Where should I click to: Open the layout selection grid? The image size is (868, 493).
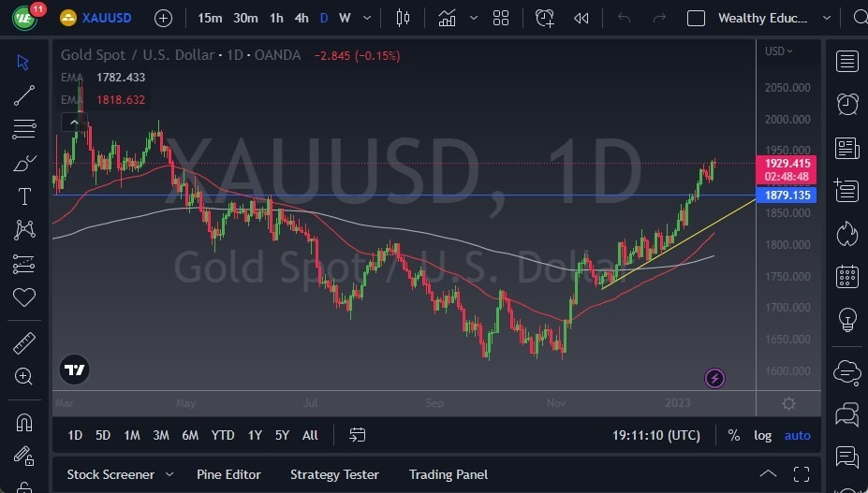coord(501,19)
